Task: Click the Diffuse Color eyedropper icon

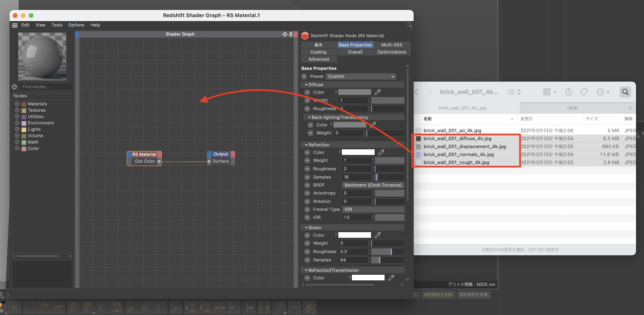Action: [x=378, y=92]
